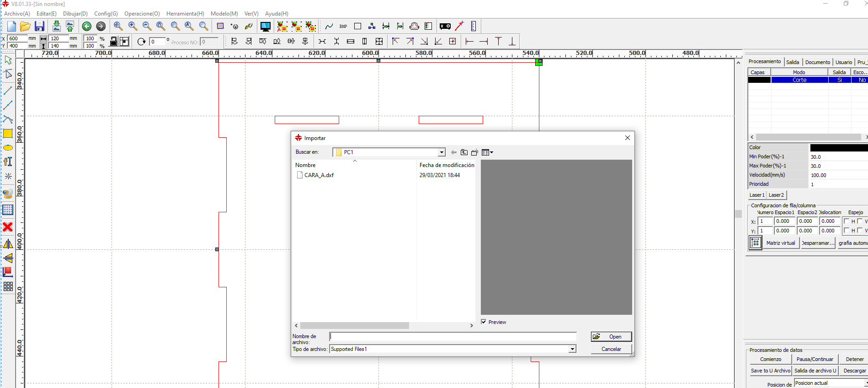The image size is (868, 388).
Task: Click the black Color swatch
Action: point(838,148)
